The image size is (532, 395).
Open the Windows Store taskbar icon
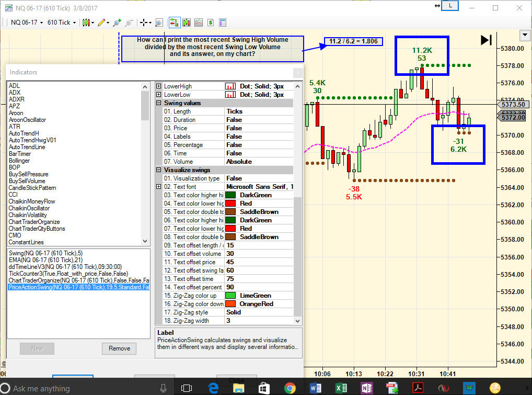264,388
